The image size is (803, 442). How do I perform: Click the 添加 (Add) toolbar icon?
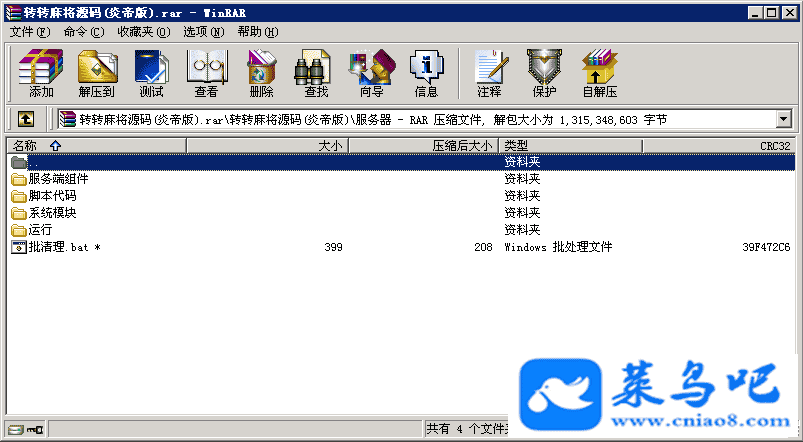tap(41, 73)
